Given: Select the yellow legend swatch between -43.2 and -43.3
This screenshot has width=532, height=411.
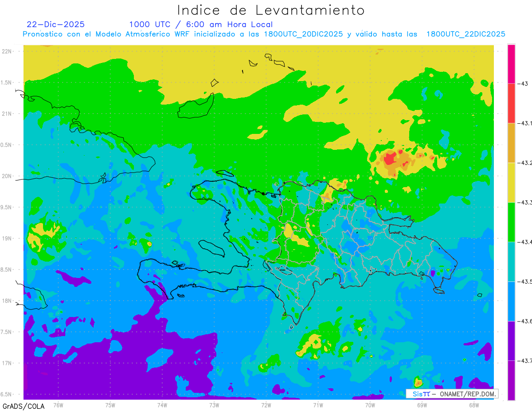Looking at the screenshot, I should (x=511, y=182).
